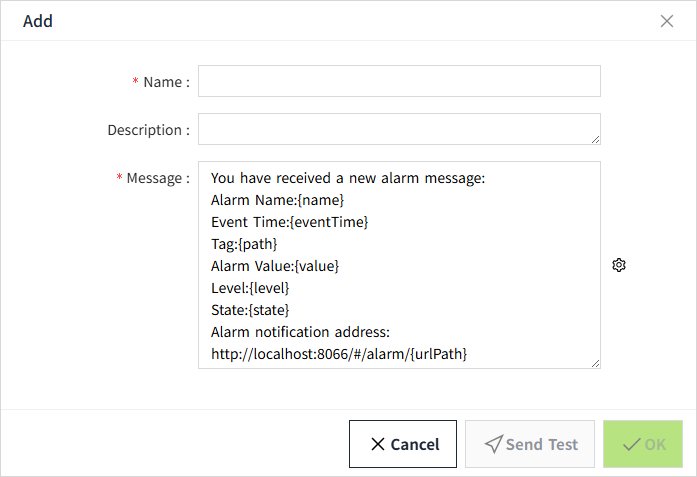Screen dimensions: 697x477
Task: Confirm with the OK button
Action: point(643,444)
